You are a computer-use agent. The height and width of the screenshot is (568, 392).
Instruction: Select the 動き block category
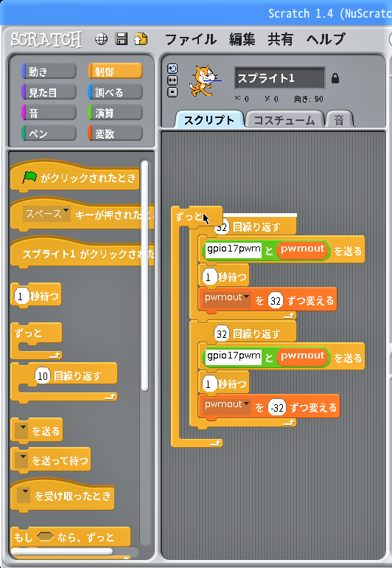click(x=49, y=72)
